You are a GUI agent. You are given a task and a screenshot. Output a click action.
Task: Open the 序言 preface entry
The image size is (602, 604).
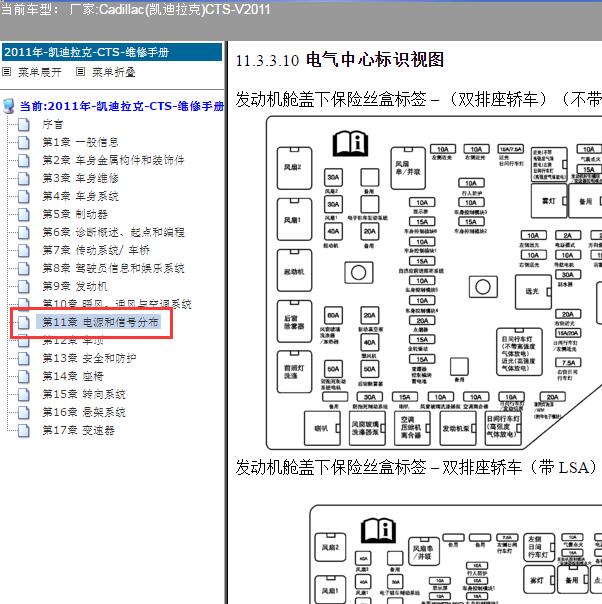pyautogui.click(x=53, y=124)
